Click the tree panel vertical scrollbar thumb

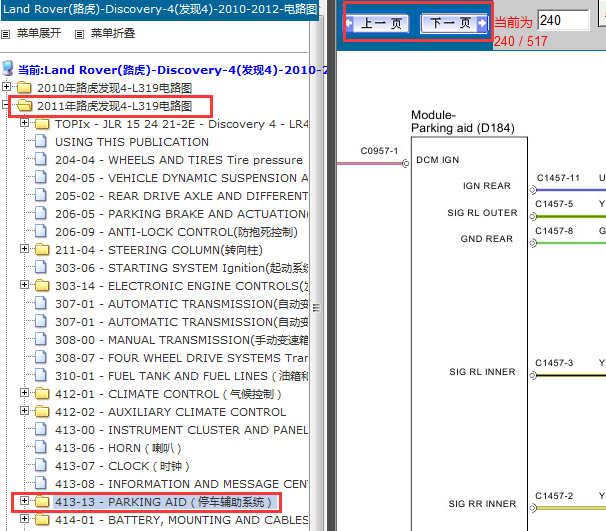coord(316,308)
